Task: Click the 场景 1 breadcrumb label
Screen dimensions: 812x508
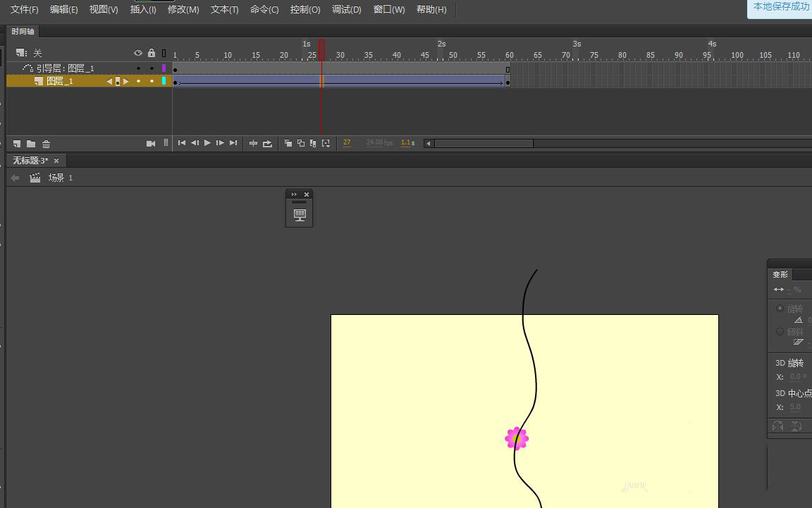Action: (x=60, y=178)
